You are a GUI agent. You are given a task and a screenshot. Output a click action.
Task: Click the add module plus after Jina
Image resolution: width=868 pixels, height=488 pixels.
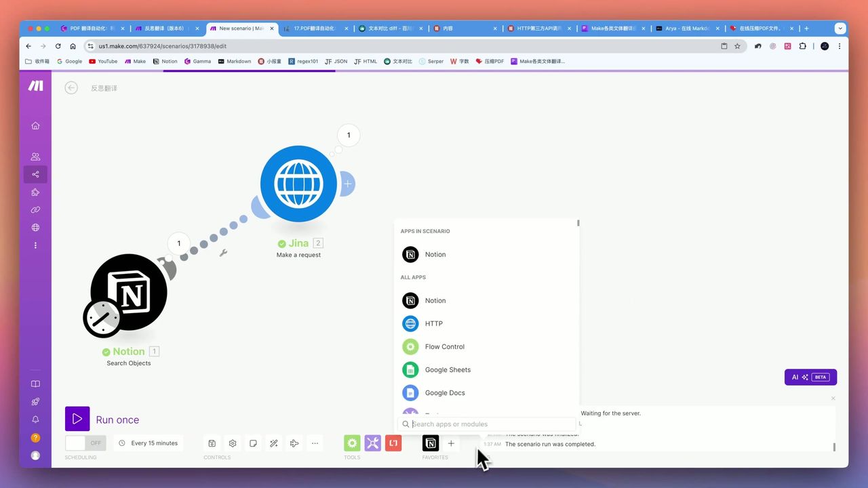[348, 184]
